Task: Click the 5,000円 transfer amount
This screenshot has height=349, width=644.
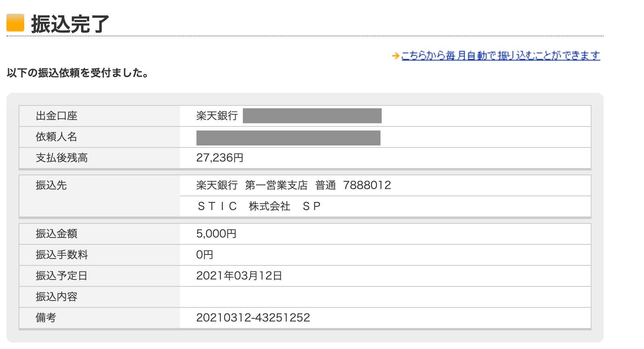Action: (x=216, y=233)
